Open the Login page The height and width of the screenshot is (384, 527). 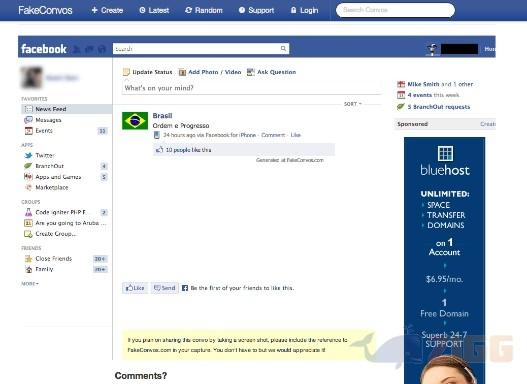click(x=304, y=10)
